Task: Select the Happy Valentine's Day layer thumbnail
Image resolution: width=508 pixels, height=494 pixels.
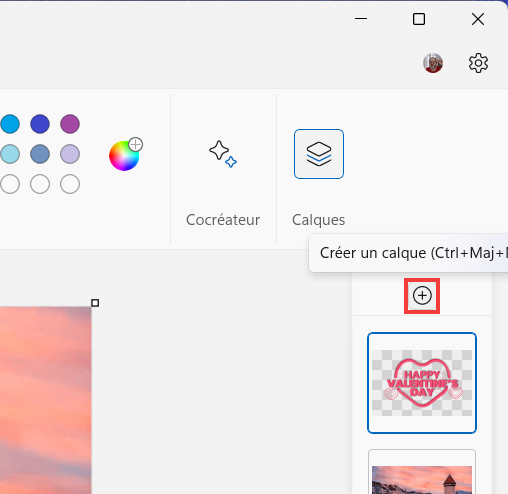Action: coord(422,383)
